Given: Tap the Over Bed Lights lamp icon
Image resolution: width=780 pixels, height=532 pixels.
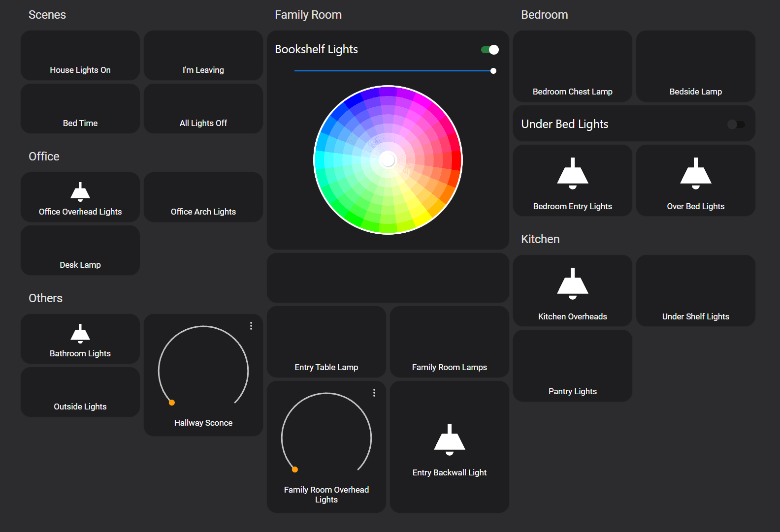Looking at the screenshot, I should click(x=696, y=174).
